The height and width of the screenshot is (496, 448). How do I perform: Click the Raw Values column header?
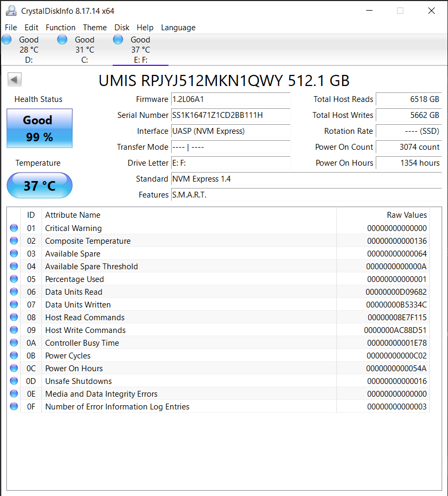point(383,215)
